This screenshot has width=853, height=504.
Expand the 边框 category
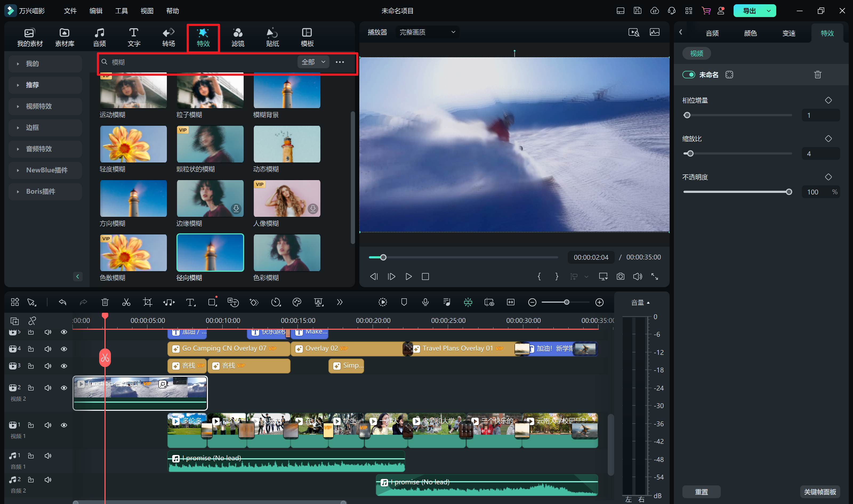(x=45, y=128)
